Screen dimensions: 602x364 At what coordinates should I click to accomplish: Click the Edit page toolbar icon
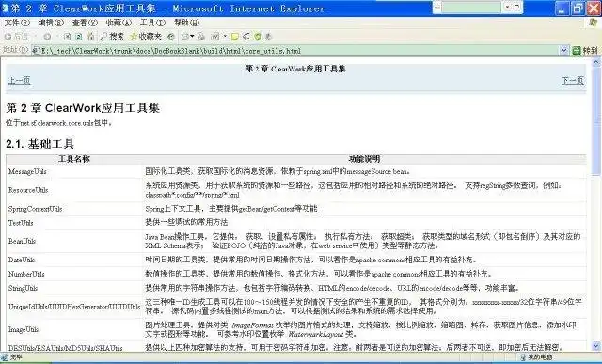click(215, 37)
